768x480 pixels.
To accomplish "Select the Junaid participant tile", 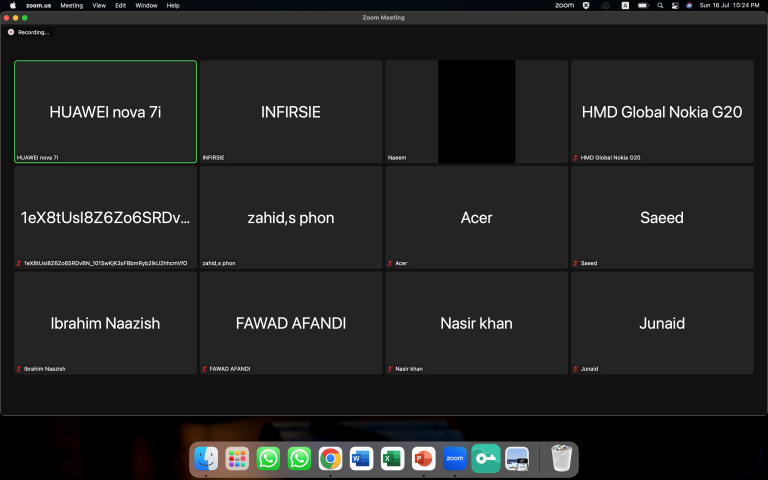I will (x=662, y=323).
